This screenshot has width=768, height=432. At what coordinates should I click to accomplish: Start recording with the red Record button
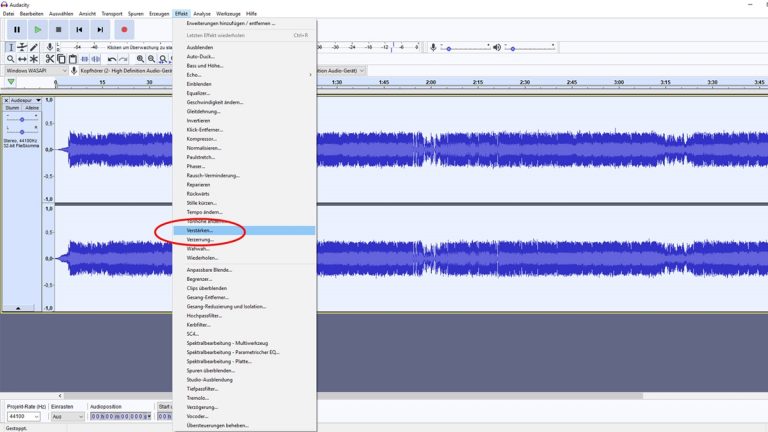124,30
